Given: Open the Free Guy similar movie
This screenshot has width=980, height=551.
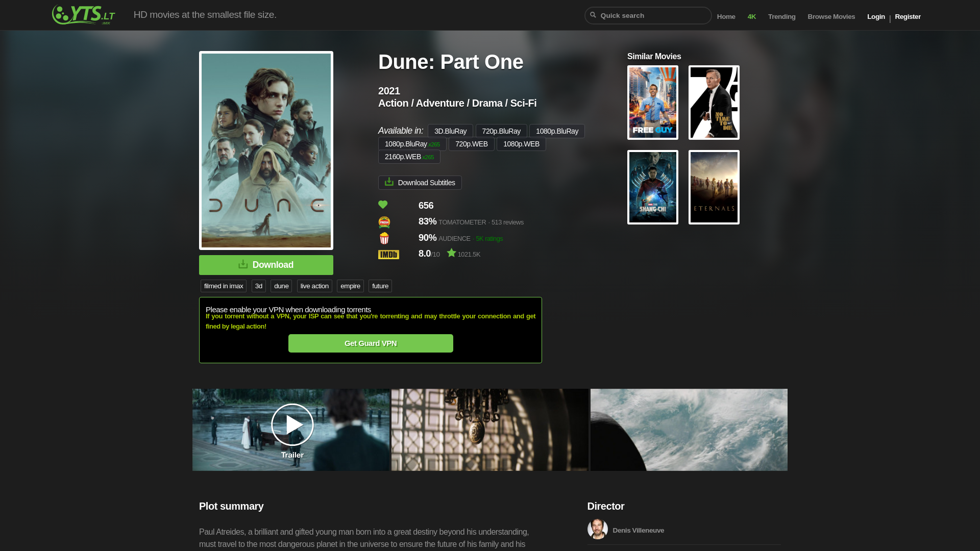Looking at the screenshot, I should click(x=653, y=103).
